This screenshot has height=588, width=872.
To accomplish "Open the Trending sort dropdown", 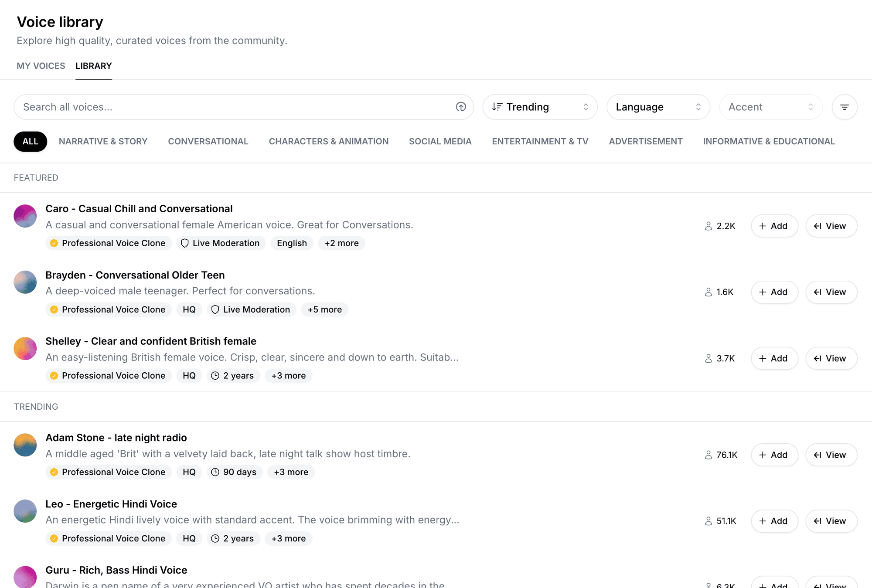I will coord(539,106).
